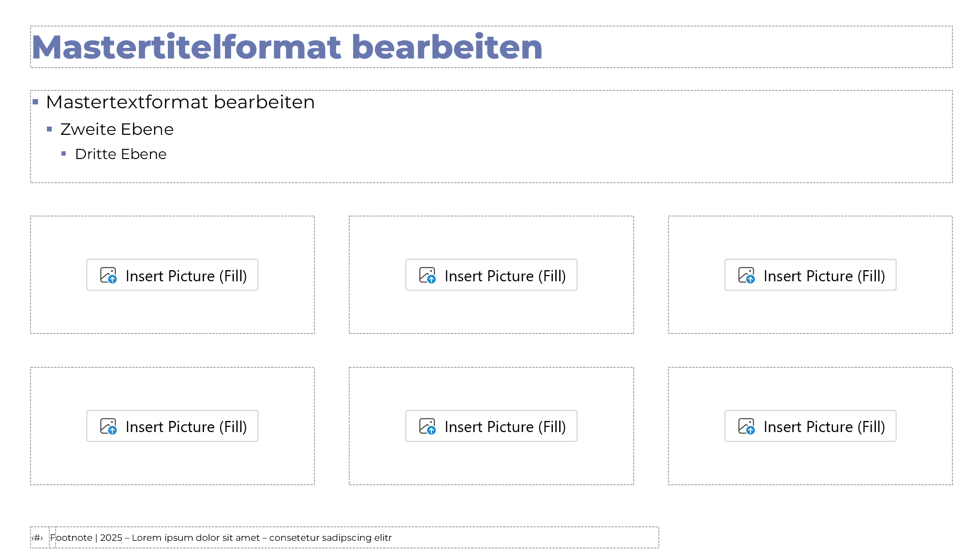Select the slide number placeholder
This screenshot has width=980, height=550.
[38, 537]
